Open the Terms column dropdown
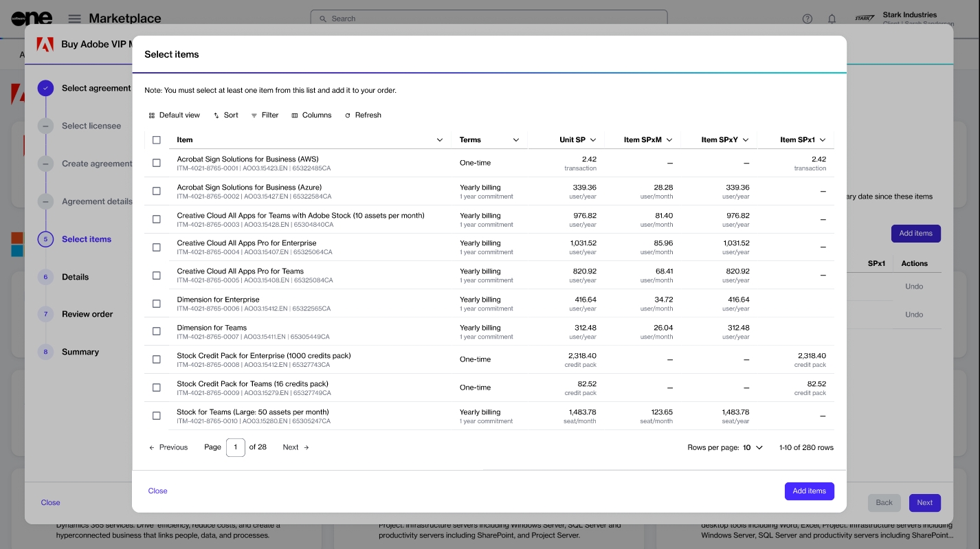 [516, 140]
